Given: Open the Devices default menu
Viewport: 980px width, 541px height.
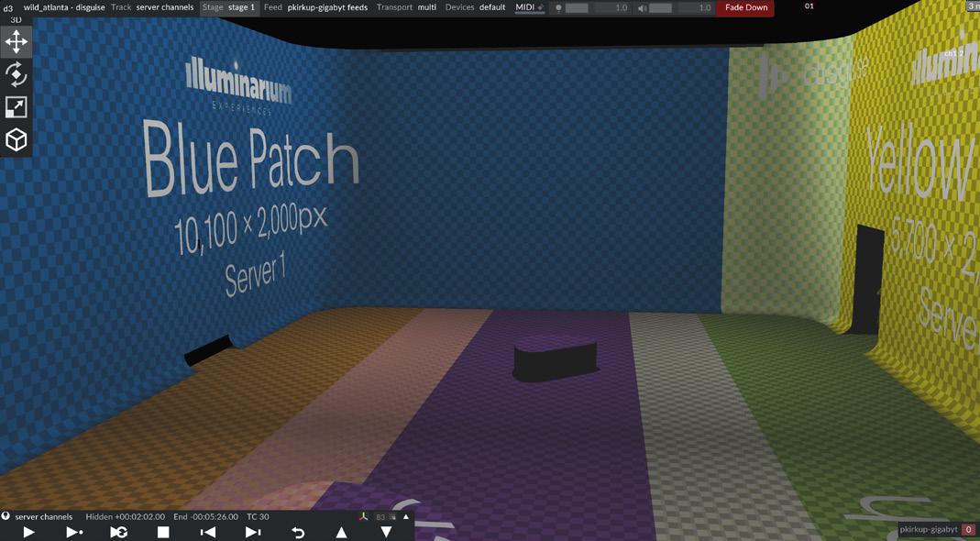Looking at the screenshot, I should pyautogui.click(x=475, y=7).
